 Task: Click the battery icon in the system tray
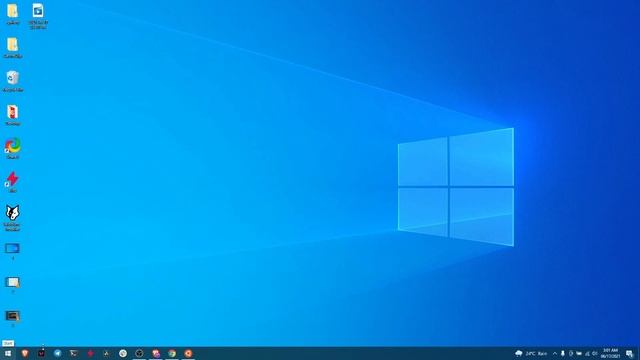(579, 353)
